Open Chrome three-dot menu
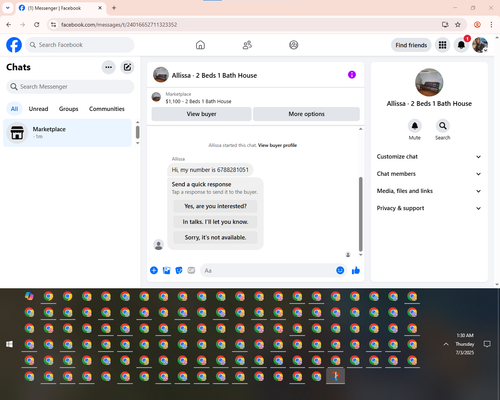500x400 pixels. click(x=491, y=25)
